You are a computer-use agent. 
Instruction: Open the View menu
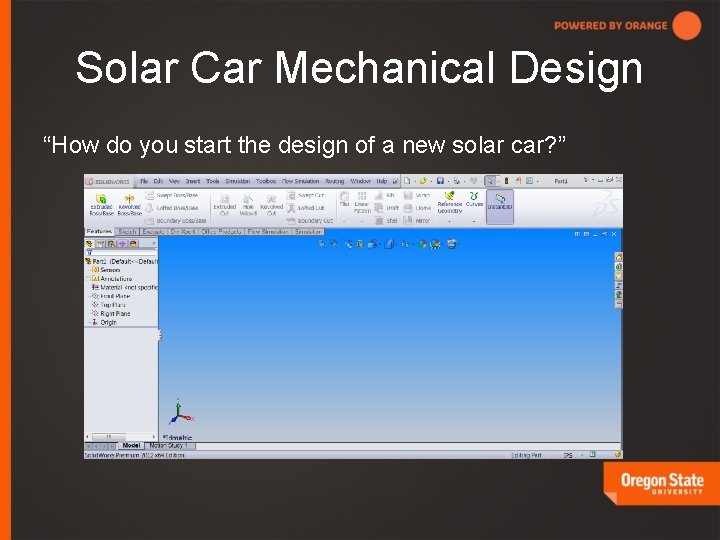point(174,181)
